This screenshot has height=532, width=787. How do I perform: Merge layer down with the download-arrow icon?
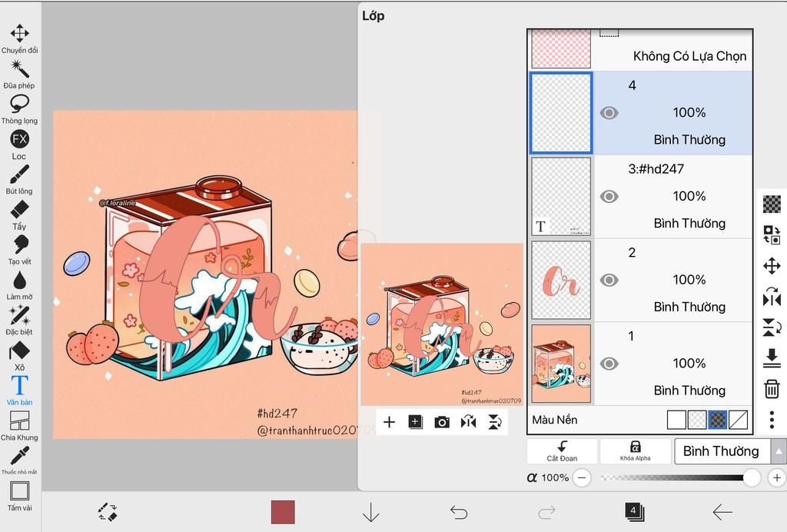(x=772, y=358)
